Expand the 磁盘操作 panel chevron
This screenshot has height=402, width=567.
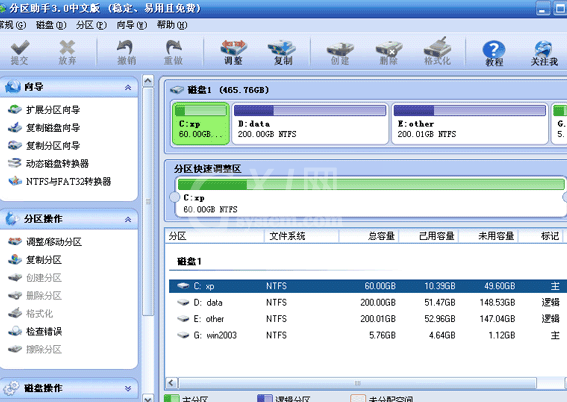click(x=128, y=388)
